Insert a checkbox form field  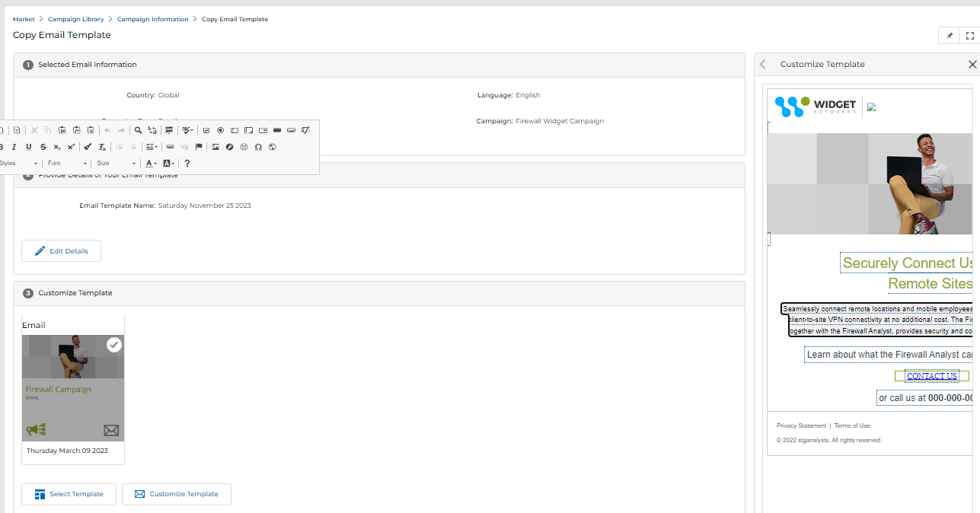pos(206,130)
